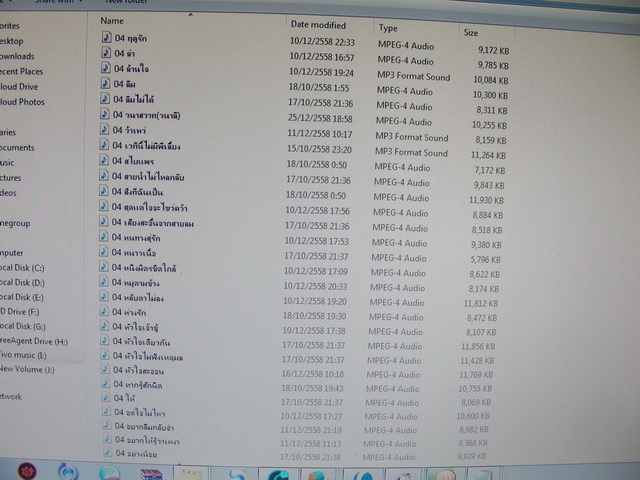
Task: Select the file icon in the 9,380 KB row
Action: (x=104, y=236)
